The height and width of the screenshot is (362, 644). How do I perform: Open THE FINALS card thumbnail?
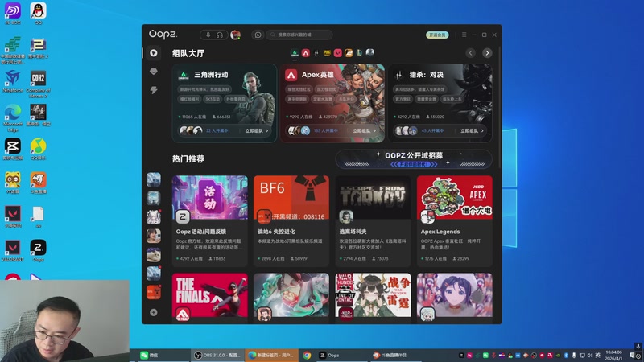pos(210,295)
